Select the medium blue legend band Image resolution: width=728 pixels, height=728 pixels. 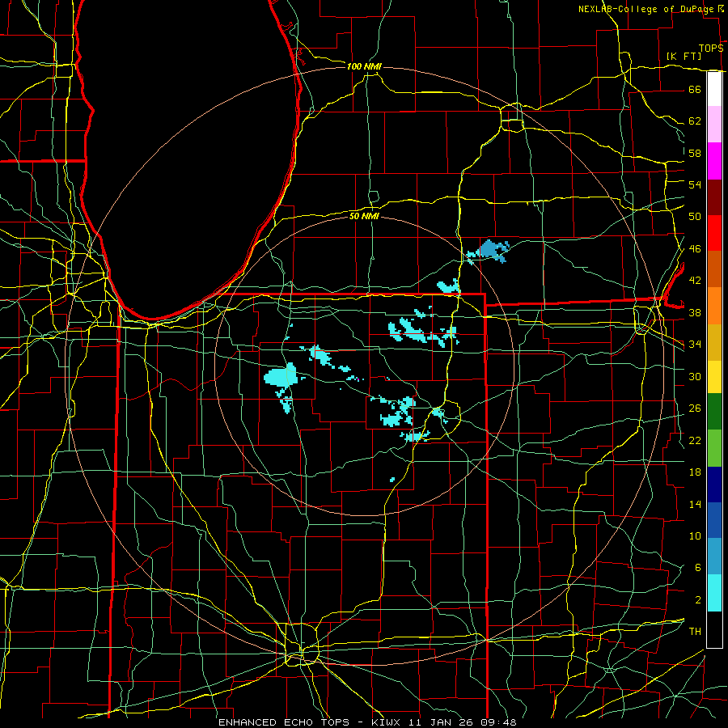pos(714,520)
